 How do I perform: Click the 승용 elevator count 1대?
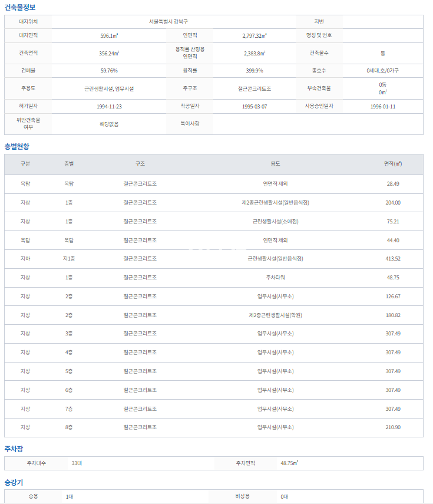(x=70, y=497)
